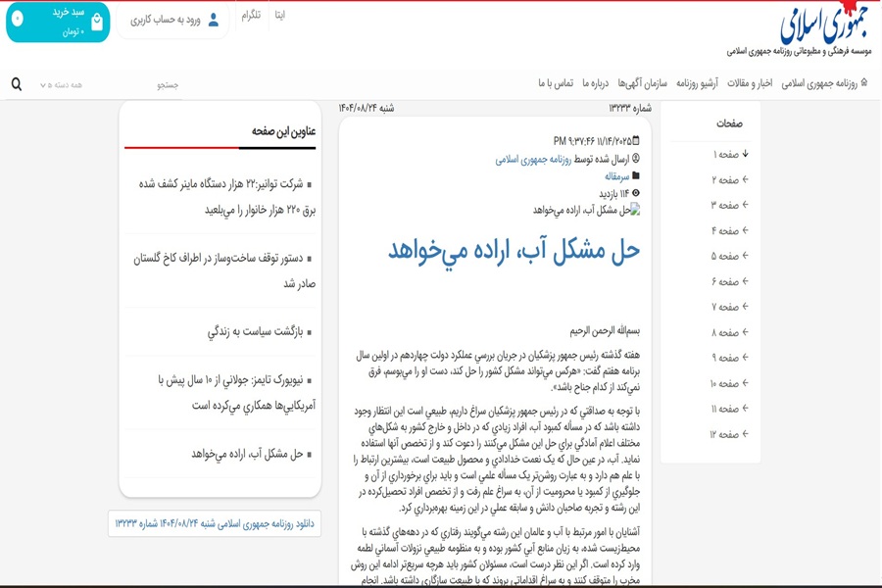This screenshot has width=882, height=588.
Task: Click the search magnifier icon
Action: click(x=16, y=84)
